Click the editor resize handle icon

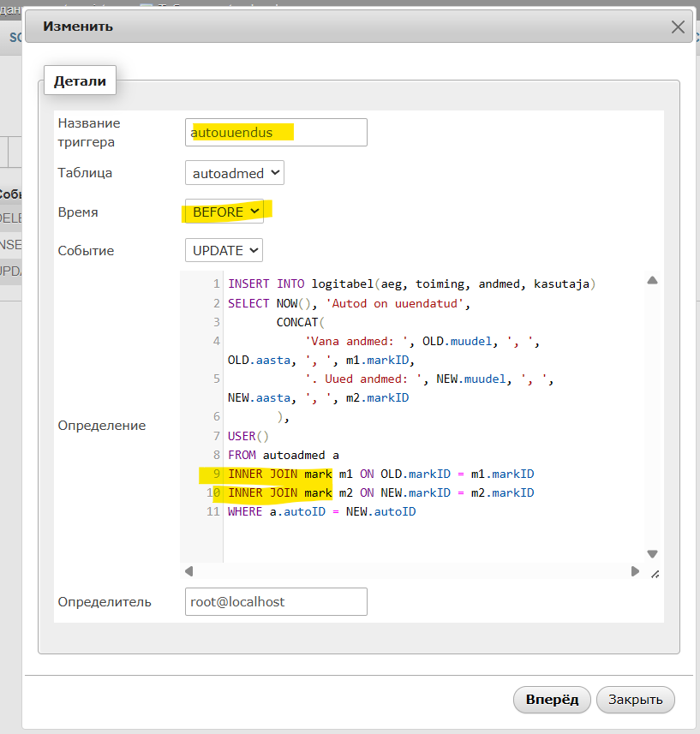click(655, 574)
